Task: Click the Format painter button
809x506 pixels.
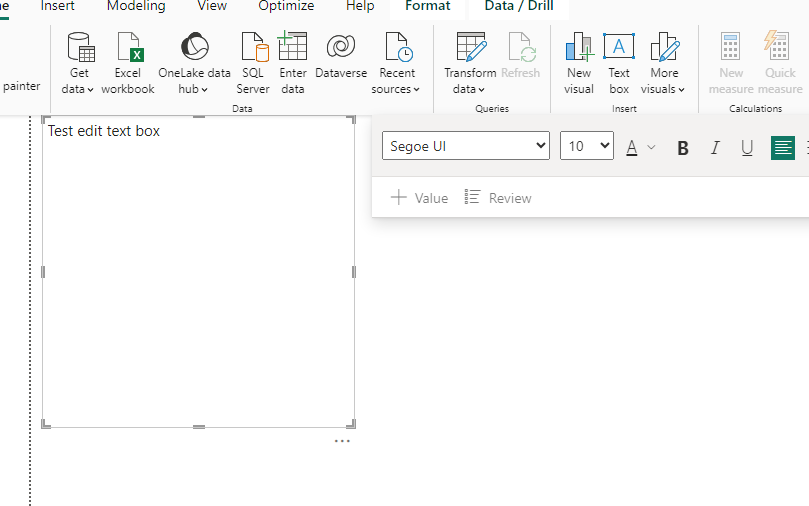Action: pos(21,86)
